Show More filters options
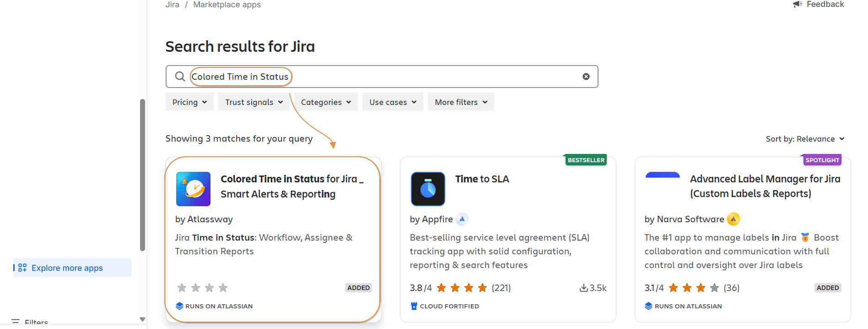This screenshot has width=868, height=329. pyautogui.click(x=461, y=102)
